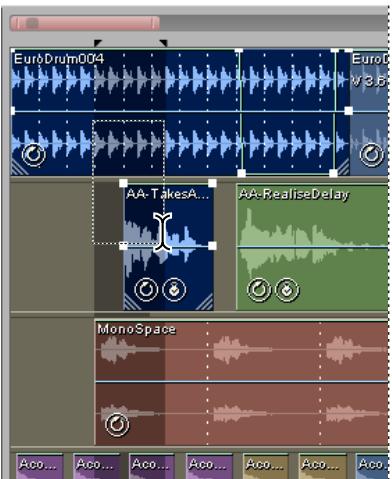
Task: Click loop icon on the second EuroD clip
Action: pyautogui.click(x=372, y=155)
